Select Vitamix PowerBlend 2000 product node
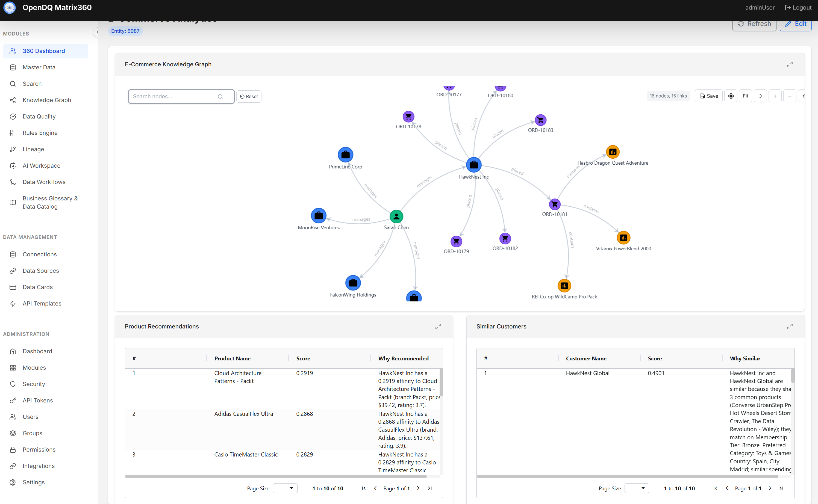 [x=623, y=238]
